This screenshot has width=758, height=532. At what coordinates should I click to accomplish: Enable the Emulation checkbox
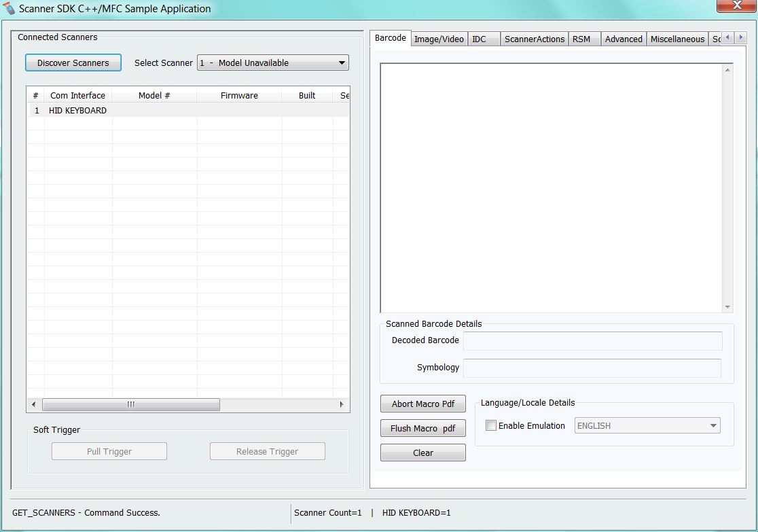tap(491, 426)
